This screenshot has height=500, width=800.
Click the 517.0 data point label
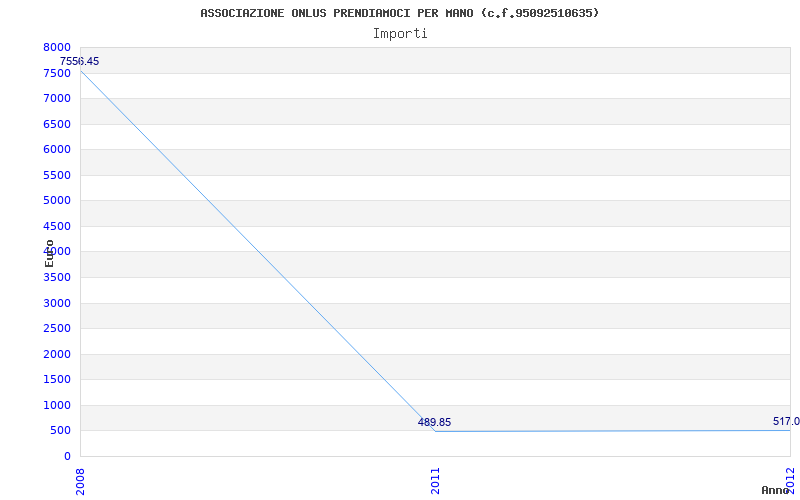click(x=786, y=421)
